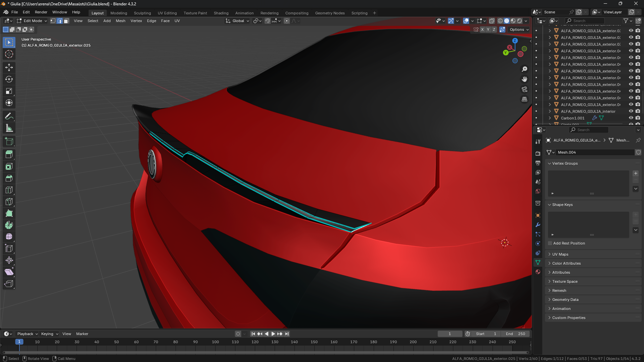Add a new vertex group
Viewport: 644px width, 362px height.
[x=636, y=173]
